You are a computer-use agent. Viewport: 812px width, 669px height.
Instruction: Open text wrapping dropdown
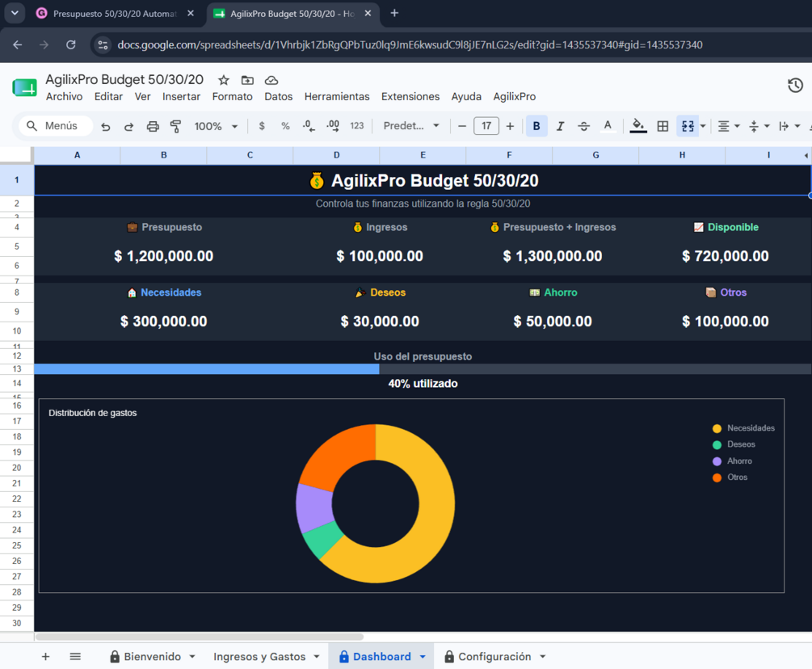[789, 126]
